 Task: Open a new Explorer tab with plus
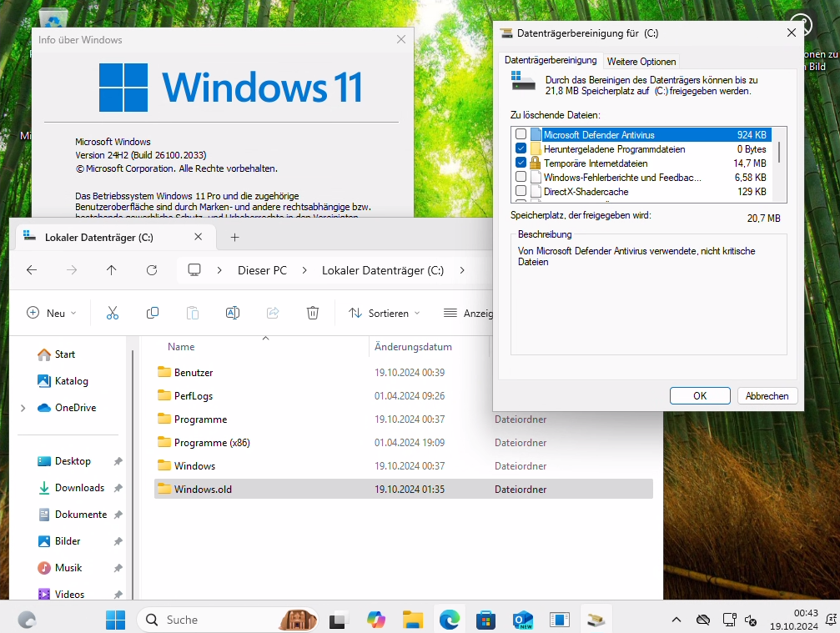click(234, 237)
